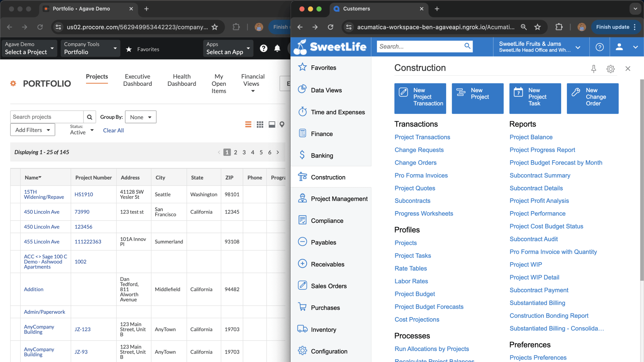The height and width of the screenshot is (362, 644).
Task: Click the Acumatica Search field
Action: [420, 47]
